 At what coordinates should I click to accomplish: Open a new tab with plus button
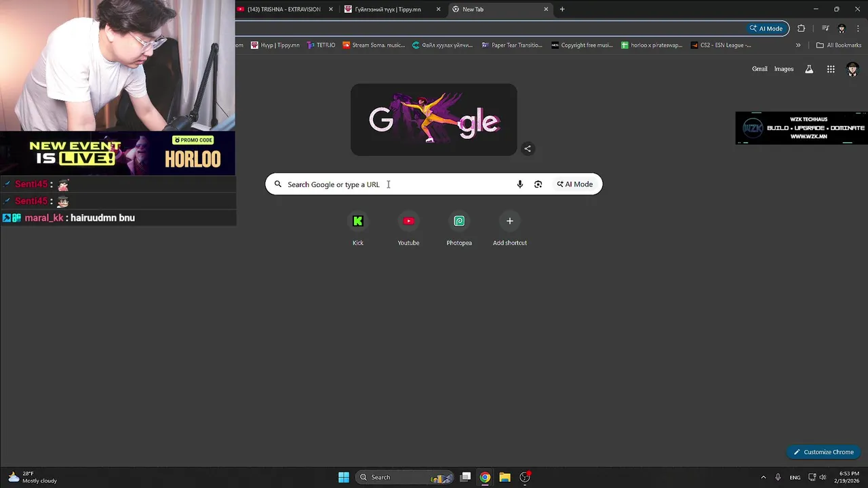click(562, 9)
